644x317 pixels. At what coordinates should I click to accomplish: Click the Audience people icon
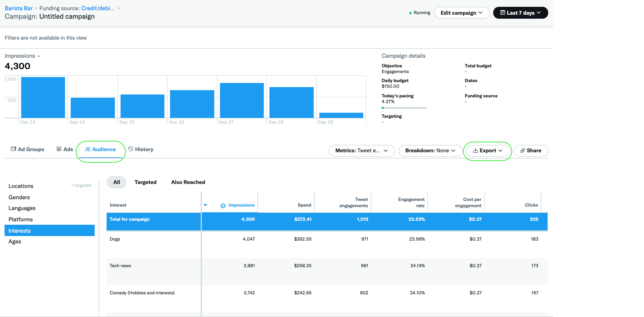(x=88, y=149)
